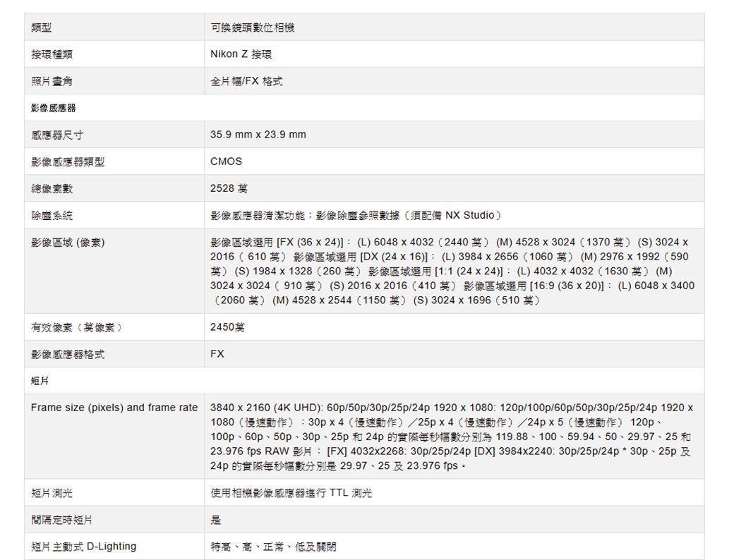734x560 pixels.
Task: Select the 是 value for timelapse movie
Action: pos(215,520)
